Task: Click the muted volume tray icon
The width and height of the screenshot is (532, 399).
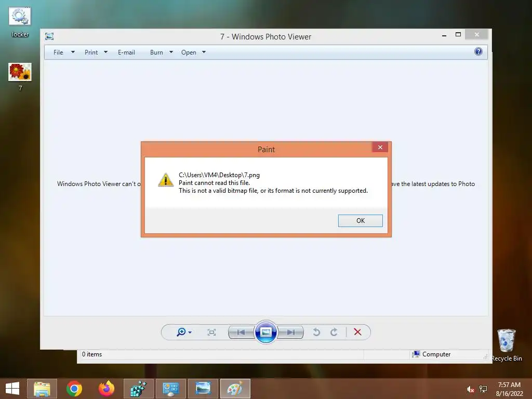Action: pos(470,389)
